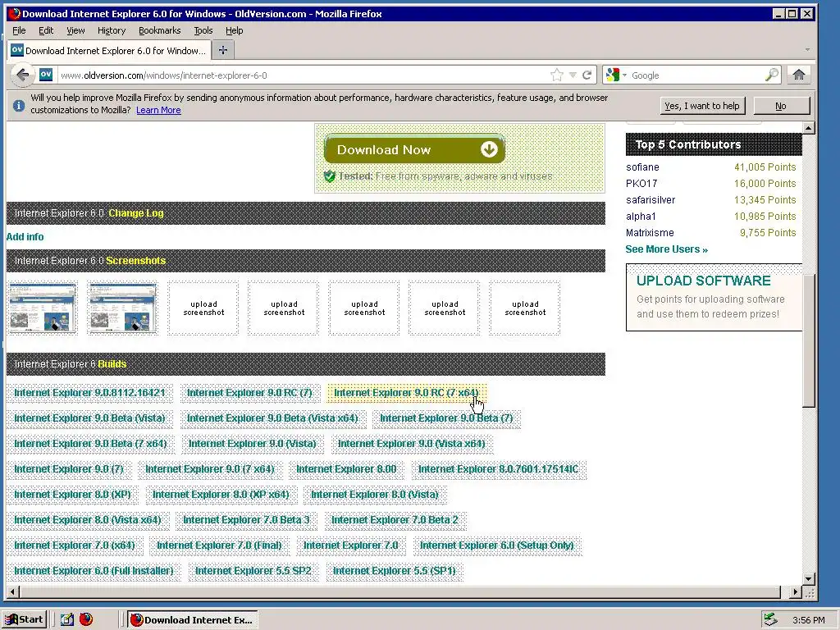Click contributor sofiane

pyautogui.click(x=642, y=167)
